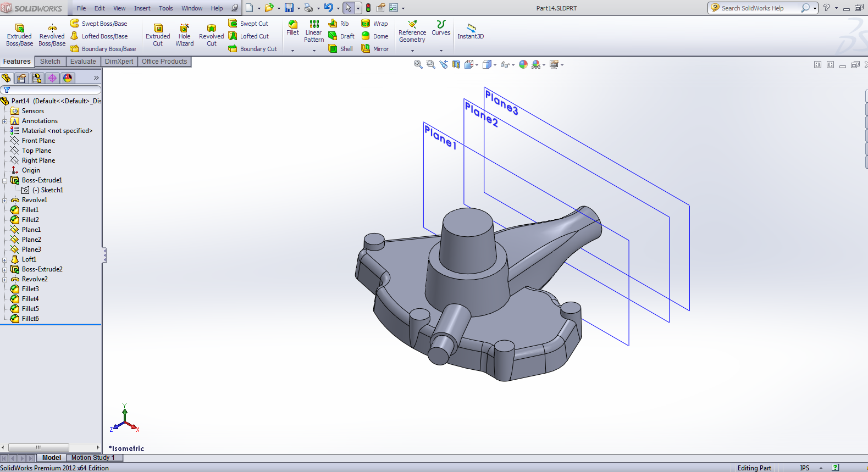Select the Linear Pattern tool
This screenshot has height=472, width=868.
314,31
